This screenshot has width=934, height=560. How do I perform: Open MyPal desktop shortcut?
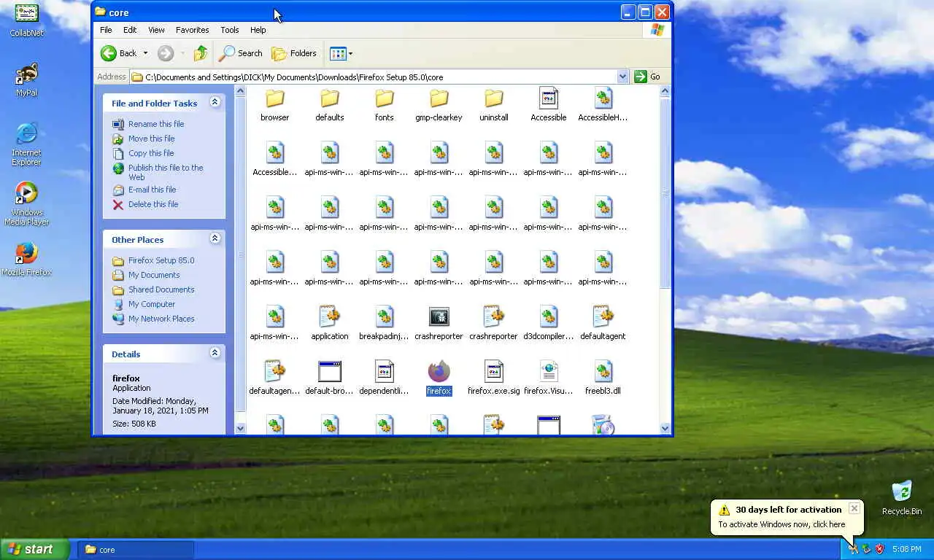[26, 79]
